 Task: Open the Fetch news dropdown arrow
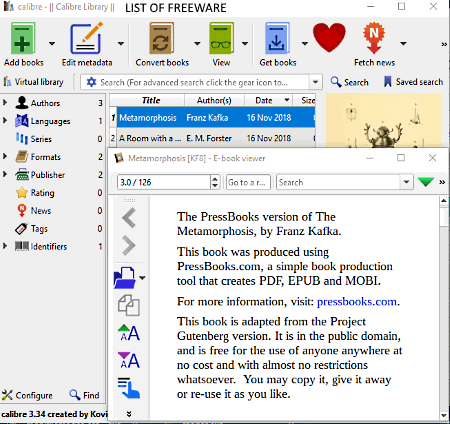[x=403, y=43]
